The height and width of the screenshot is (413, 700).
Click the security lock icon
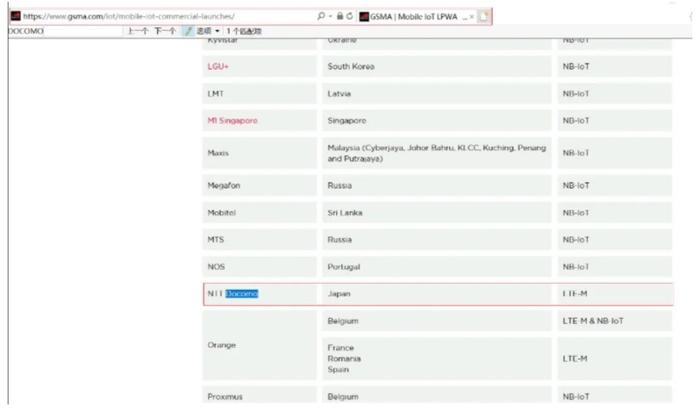click(340, 16)
